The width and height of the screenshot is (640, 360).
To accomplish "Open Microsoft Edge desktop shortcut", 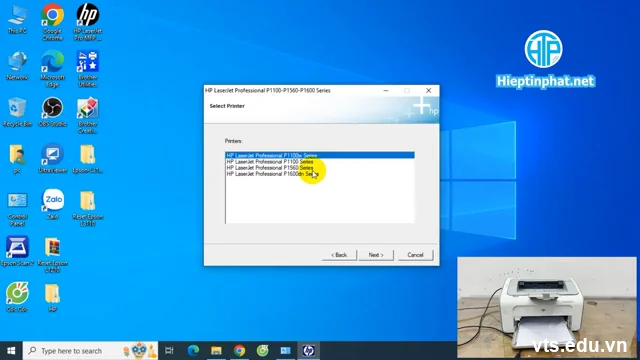I will 53,69.
